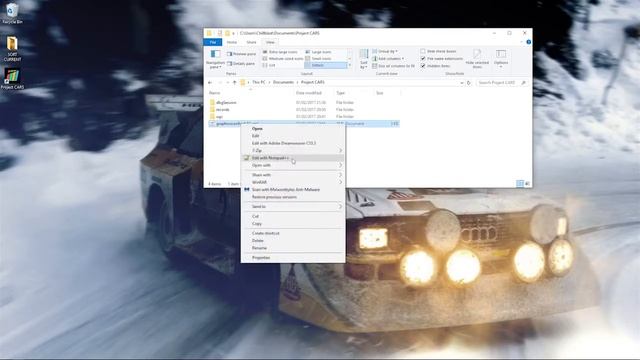Image resolution: width=640 pixels, height=360 pixels.
Task: Collapse the ribbon with chevron
Action: (521, 42)
